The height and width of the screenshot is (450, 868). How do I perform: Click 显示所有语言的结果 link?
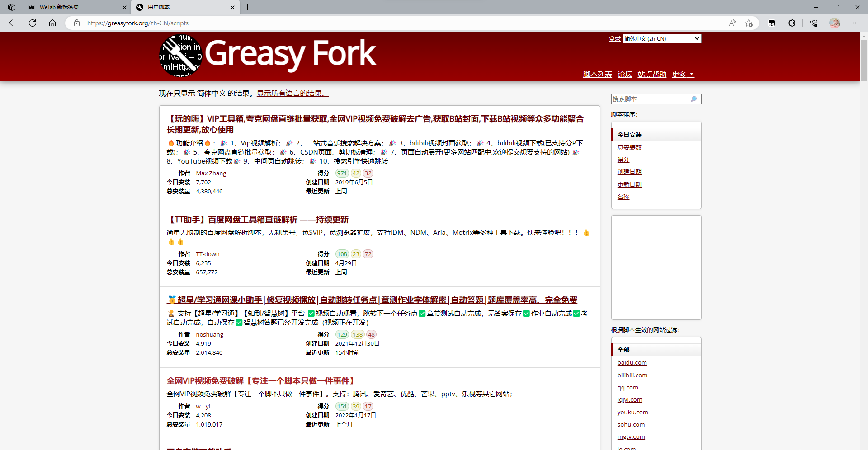point(292,94)
